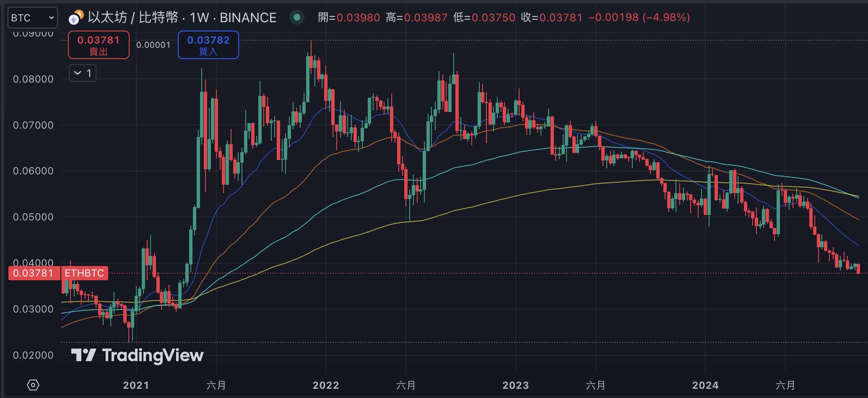Click the 0.06000 price axis label

pos(33,171)
